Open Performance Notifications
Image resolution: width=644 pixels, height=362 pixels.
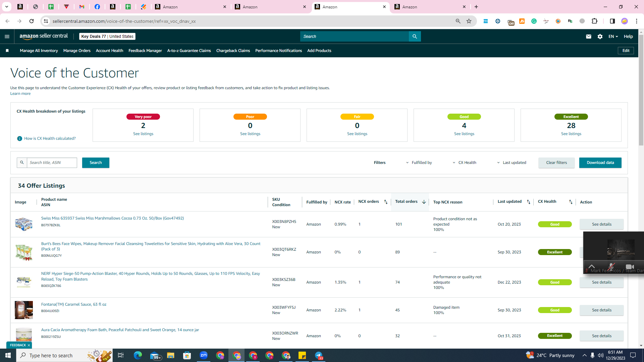(x=278, y=51)
